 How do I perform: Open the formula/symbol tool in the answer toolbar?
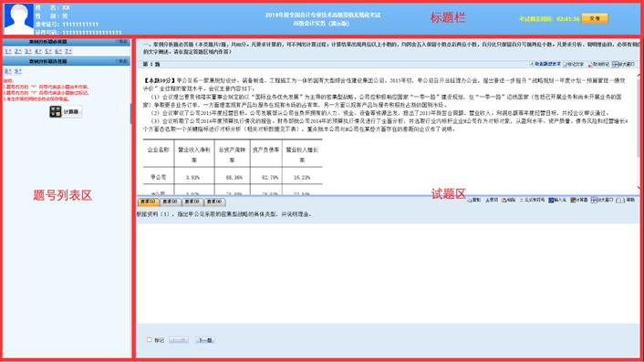pos(533,200)
